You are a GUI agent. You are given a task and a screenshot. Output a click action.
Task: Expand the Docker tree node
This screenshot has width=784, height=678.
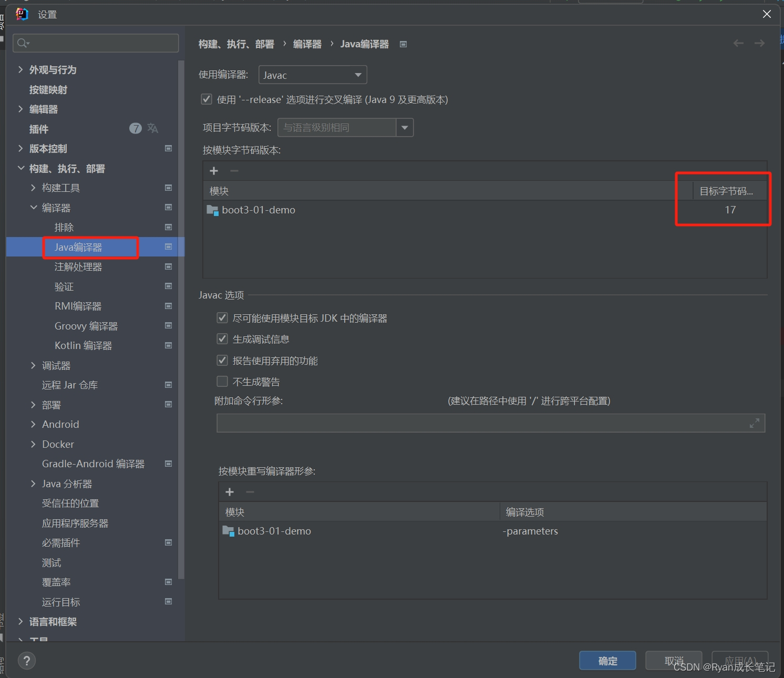(33, 444)
